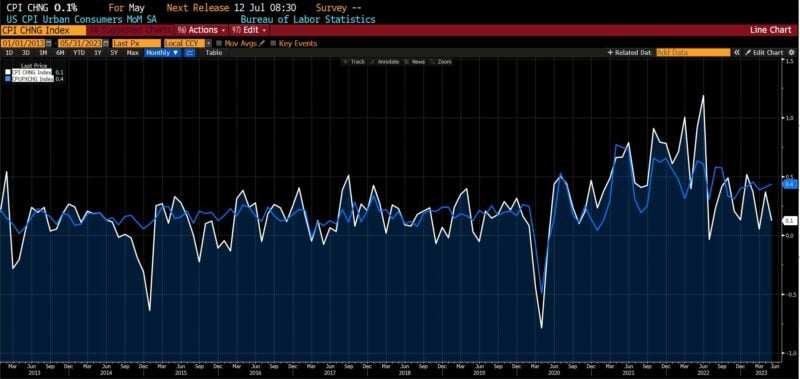Click the Mov Avgs pencil edit icon
Screen dimensions: 800x379
(x=262, y=43)
